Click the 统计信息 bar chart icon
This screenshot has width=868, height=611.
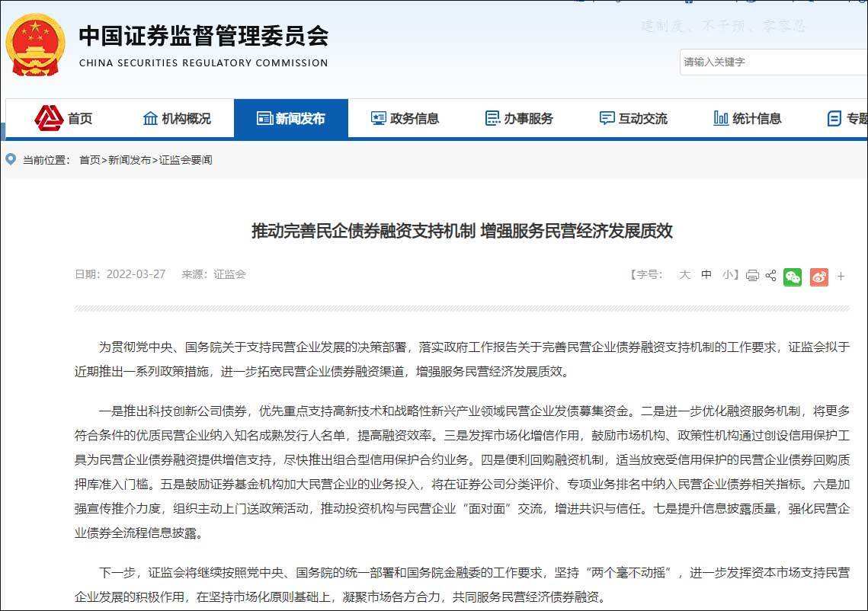point(721,118)
